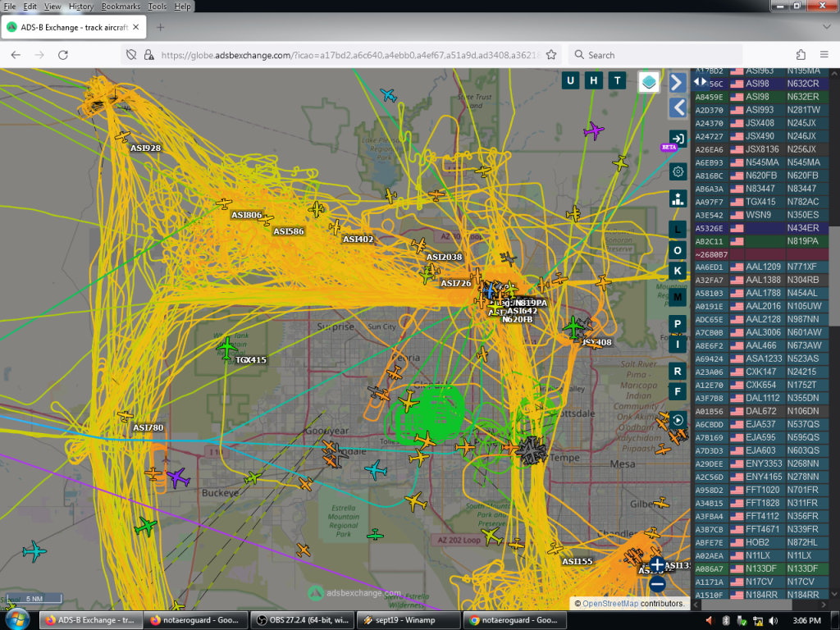This screenshot has width=840, height=630.
Task: Click the browser back arrow
Action: click(x=16, y=55)
